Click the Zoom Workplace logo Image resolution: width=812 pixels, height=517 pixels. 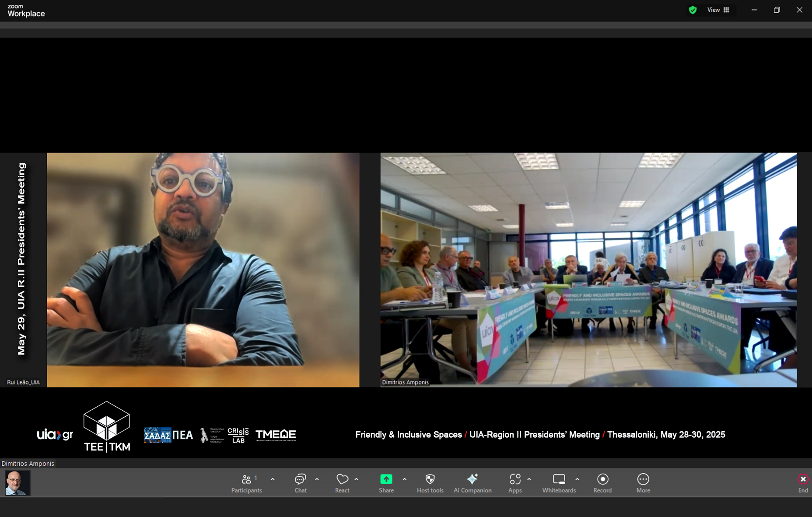click(x=26, y=11)
